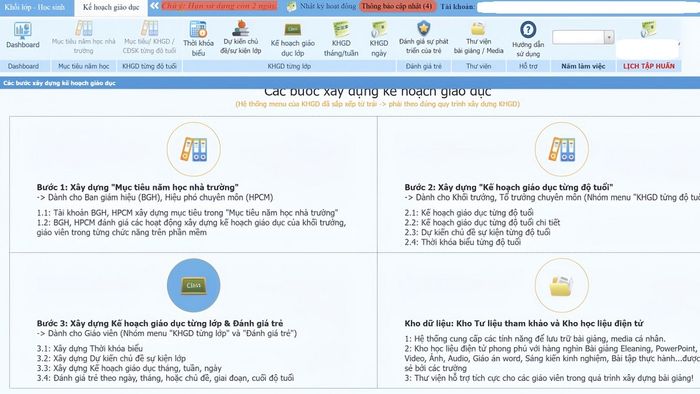Click line 3.2: Xây dựng Dự kiến chủ đề sự kiện lớp
This screenshot has width=700, height=394.
pos(111,358)
